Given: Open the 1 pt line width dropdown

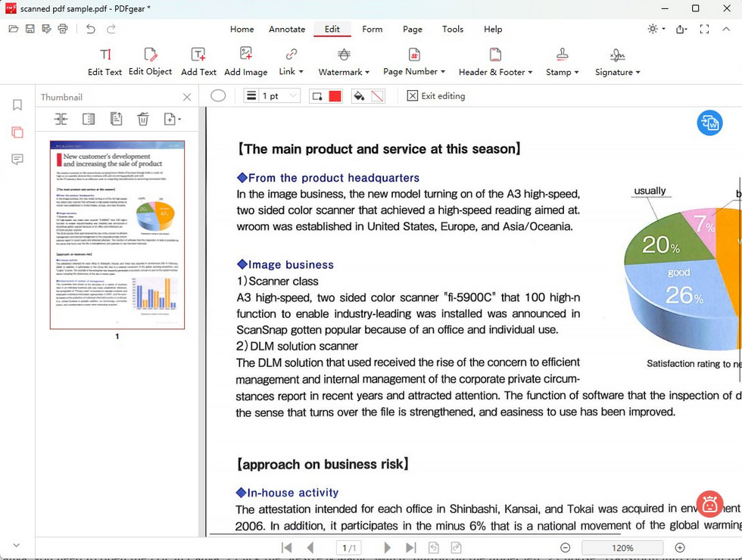Looking at the screenshot, I should coord(291,95).
